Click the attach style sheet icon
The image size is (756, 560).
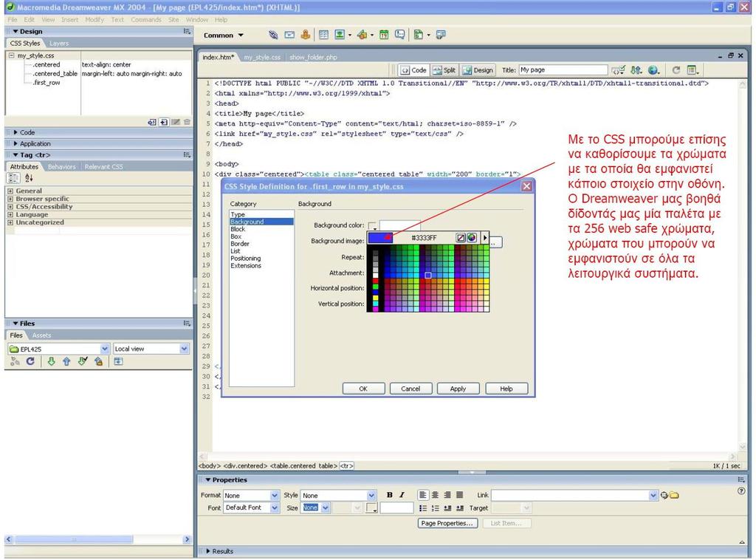tap(152, 122)
